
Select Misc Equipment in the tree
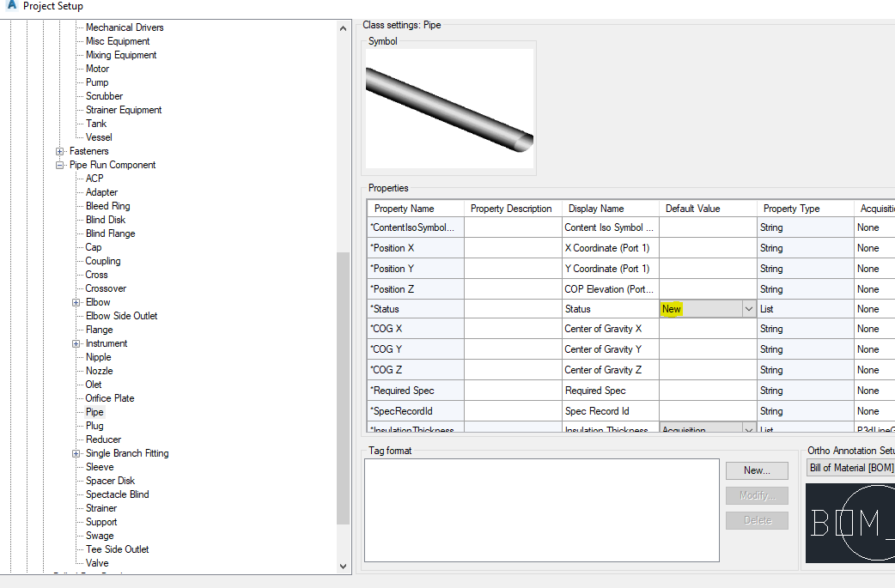coord(118,41)
